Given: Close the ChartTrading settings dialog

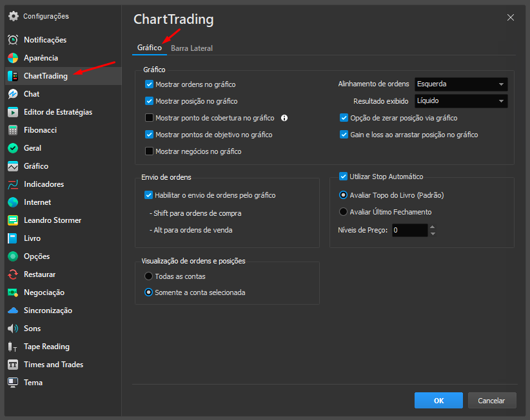Looking at the screenshot, I should pyautogui.click(x=511, y=17).
